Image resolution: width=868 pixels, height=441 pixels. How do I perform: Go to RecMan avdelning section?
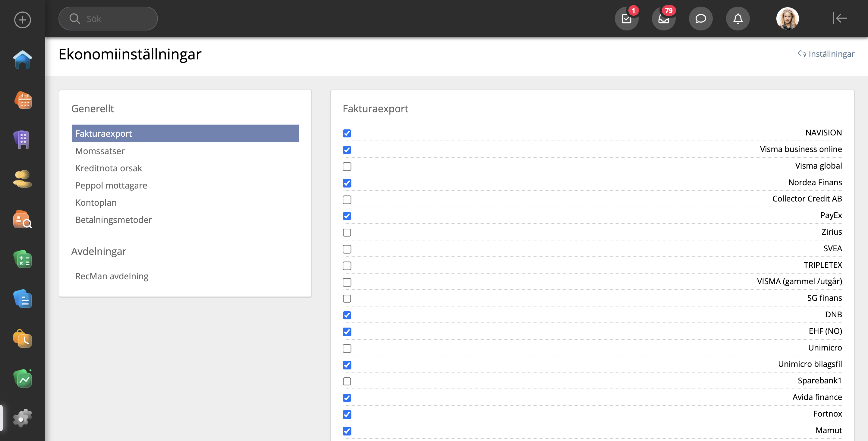(x=112, y=276)
